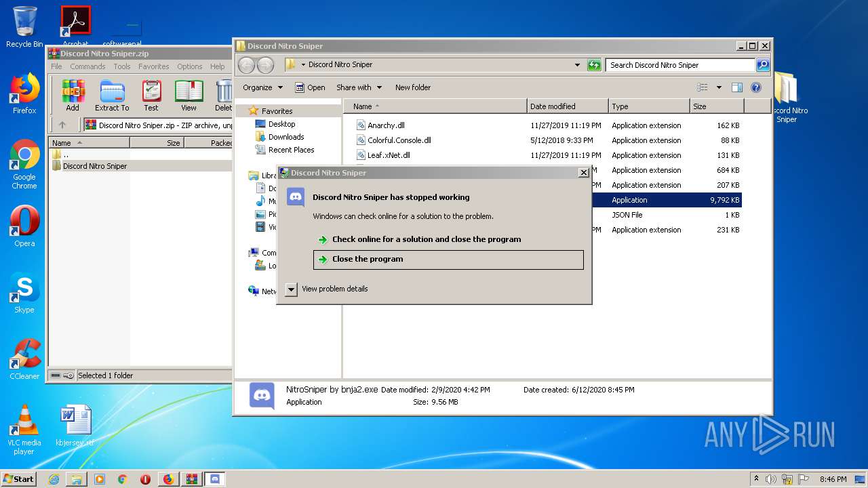
Task: Select the kbjersey.rtf desktop file
Action: 75,426
